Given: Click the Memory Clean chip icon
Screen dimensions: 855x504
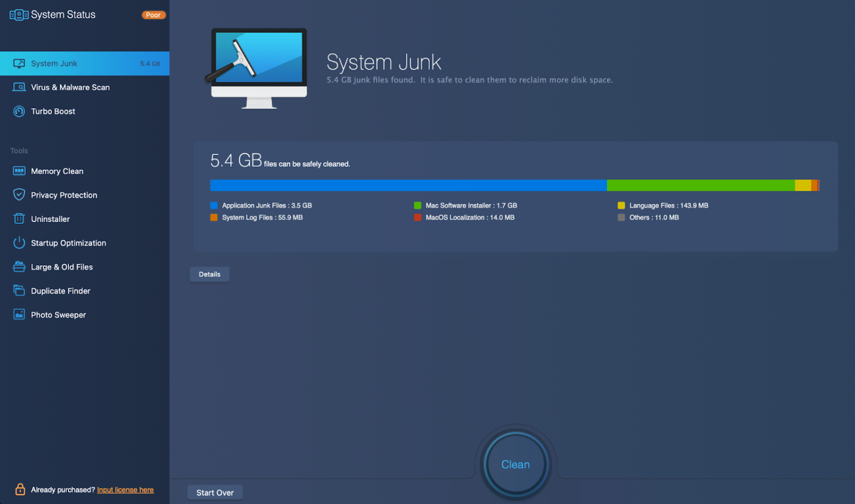Looking at the screenshot, I should 19,171.
